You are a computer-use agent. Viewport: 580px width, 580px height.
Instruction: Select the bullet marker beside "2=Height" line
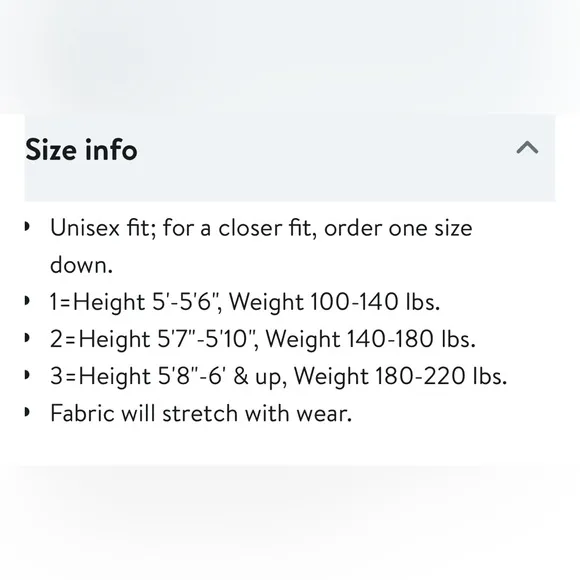[x=27, y=337]
